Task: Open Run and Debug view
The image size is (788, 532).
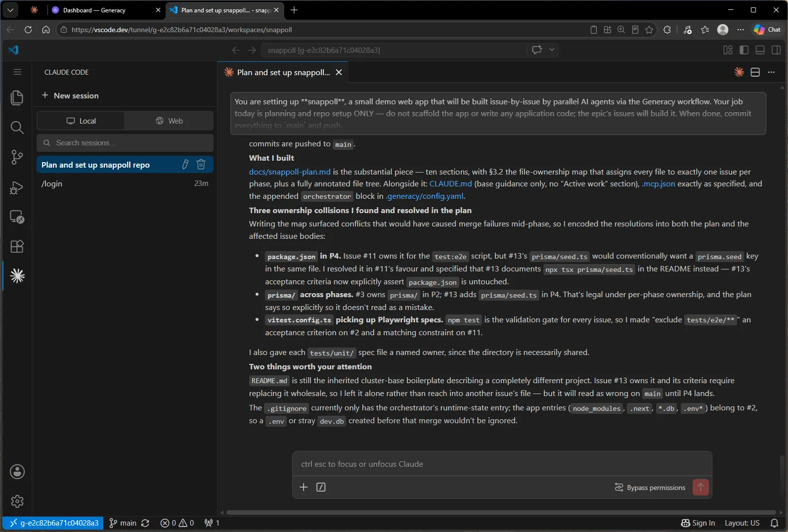Action: coord(17,187)
